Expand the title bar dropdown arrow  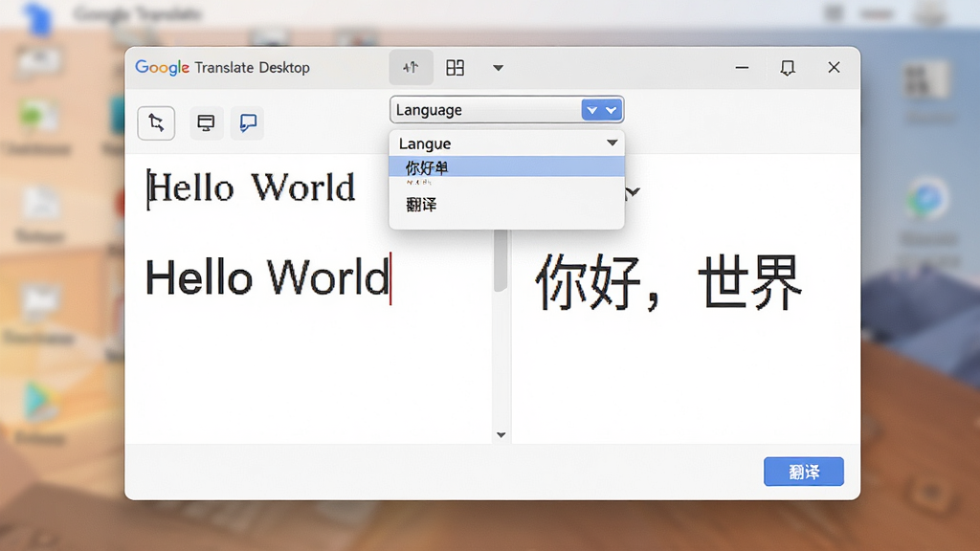click(498, 68)
